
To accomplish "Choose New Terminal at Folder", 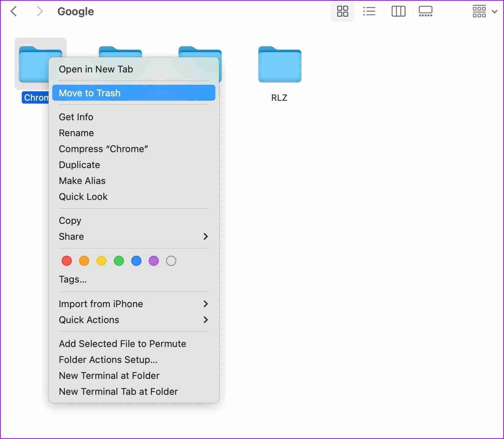I will click(134, 376).
